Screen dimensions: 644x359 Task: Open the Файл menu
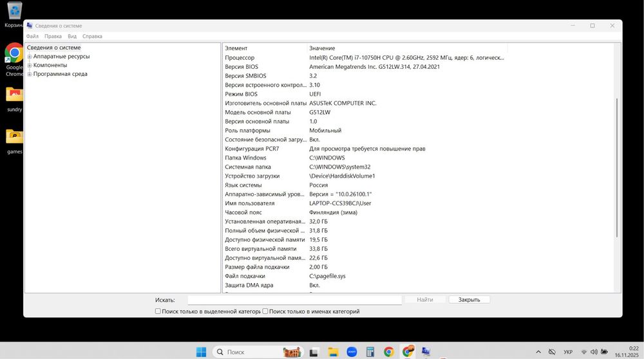coord(32,36)
